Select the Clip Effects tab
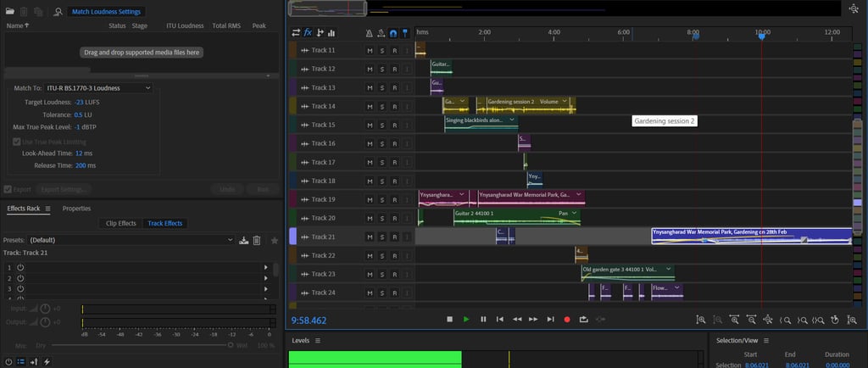 (x=120, y=223)
